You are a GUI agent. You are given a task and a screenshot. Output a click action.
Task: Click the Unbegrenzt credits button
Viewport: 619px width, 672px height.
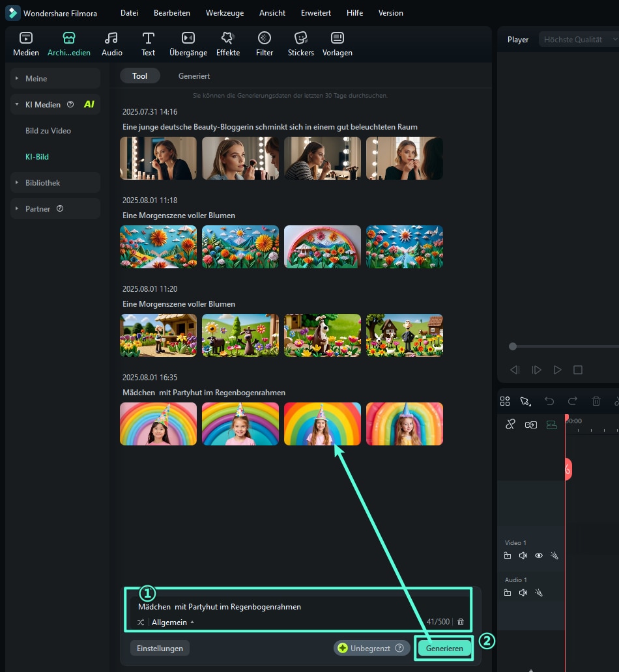click(371, 648)
